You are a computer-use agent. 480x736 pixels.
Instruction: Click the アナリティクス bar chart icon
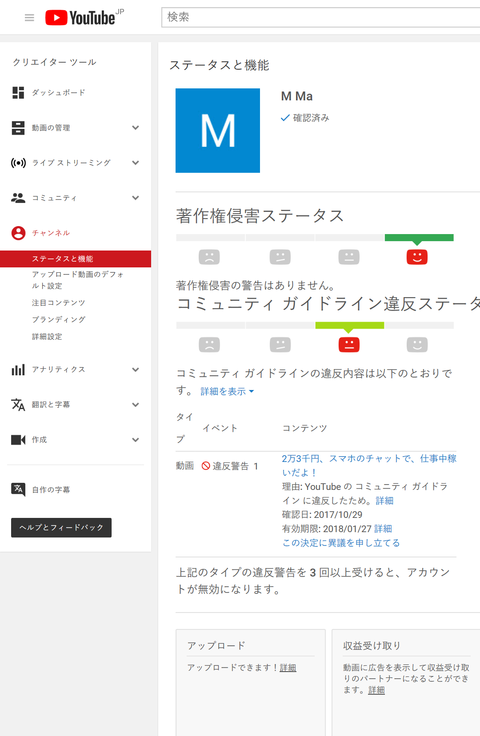tap(18, 369)
